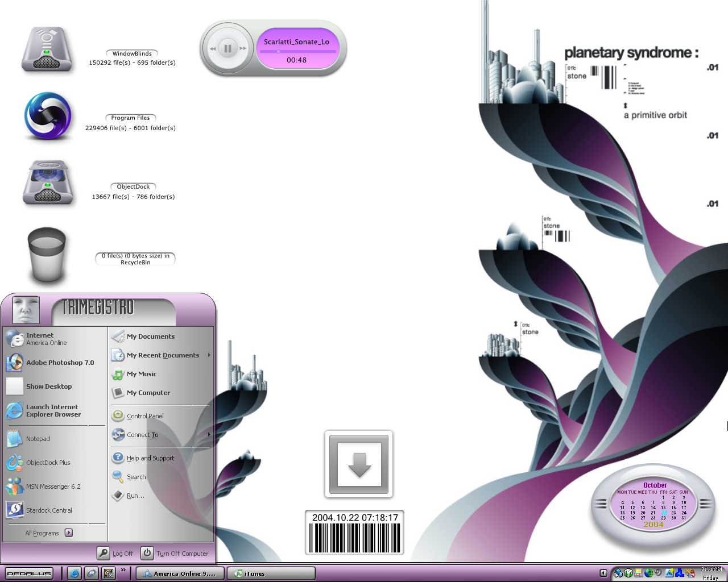Viewport: 728px width, 582px height.
Task: Switch to America Online taskbar window
Action: [180, 573]
